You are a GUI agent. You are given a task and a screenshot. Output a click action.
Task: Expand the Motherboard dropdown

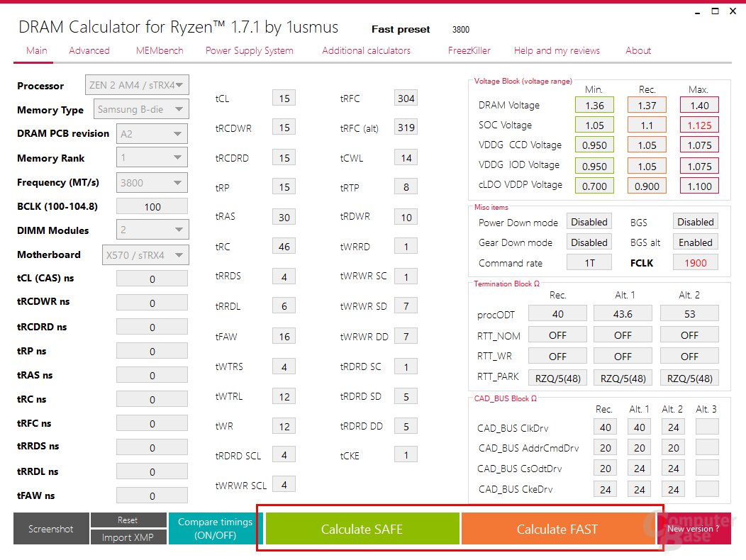point(145,255)
